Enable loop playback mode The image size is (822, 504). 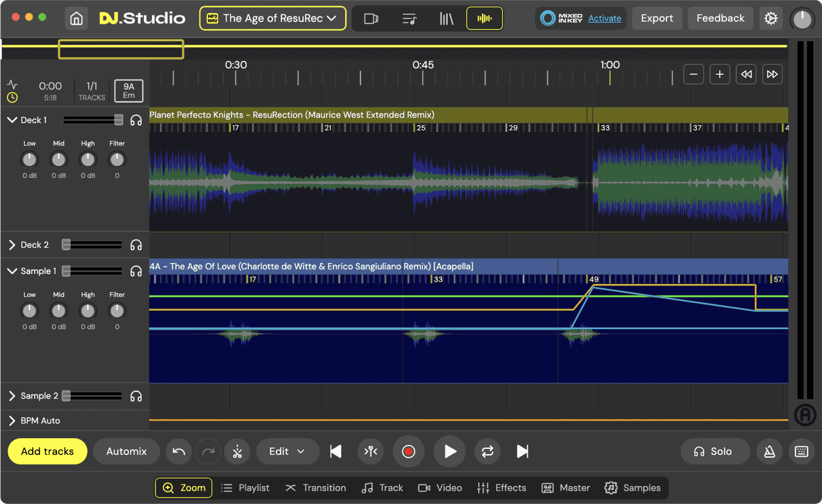coord(487,452)
